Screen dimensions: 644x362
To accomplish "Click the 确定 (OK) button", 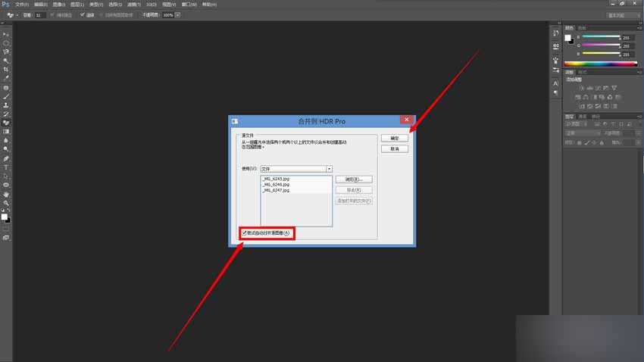I will pyautogui.click(x=394, y=139).
